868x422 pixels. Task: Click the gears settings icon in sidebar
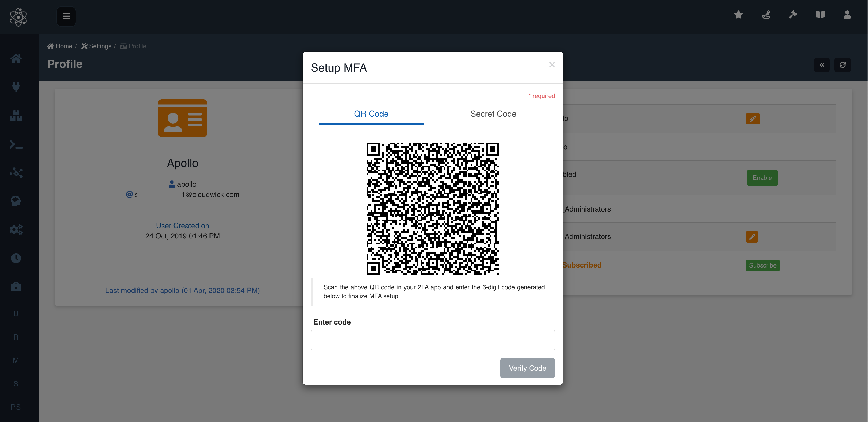16,229
